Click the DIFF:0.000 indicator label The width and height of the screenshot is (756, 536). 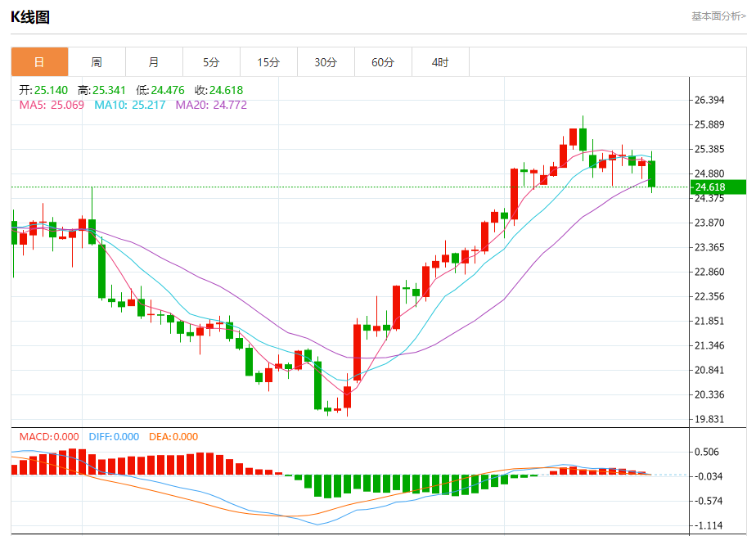[x=114, y=437]
